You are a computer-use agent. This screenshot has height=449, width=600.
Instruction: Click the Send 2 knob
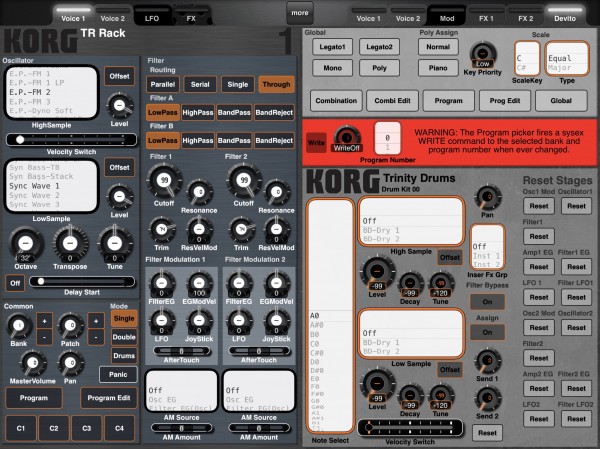487,398
